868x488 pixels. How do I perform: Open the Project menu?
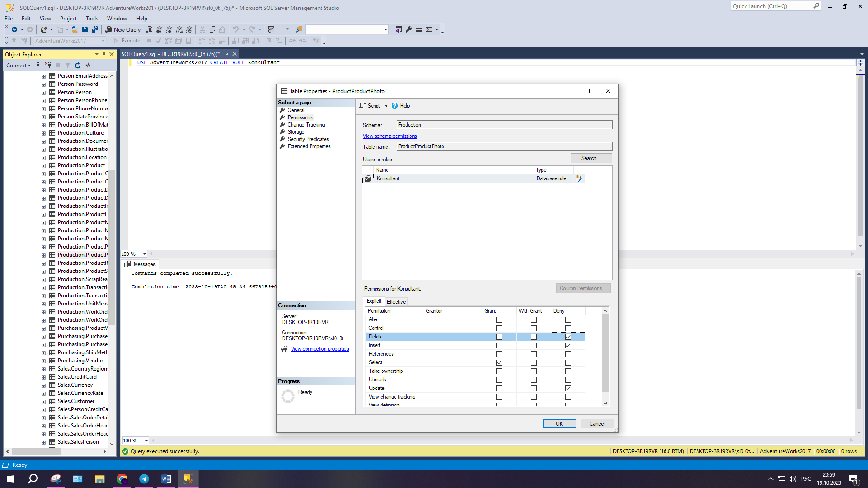click(x=68, y=19)
